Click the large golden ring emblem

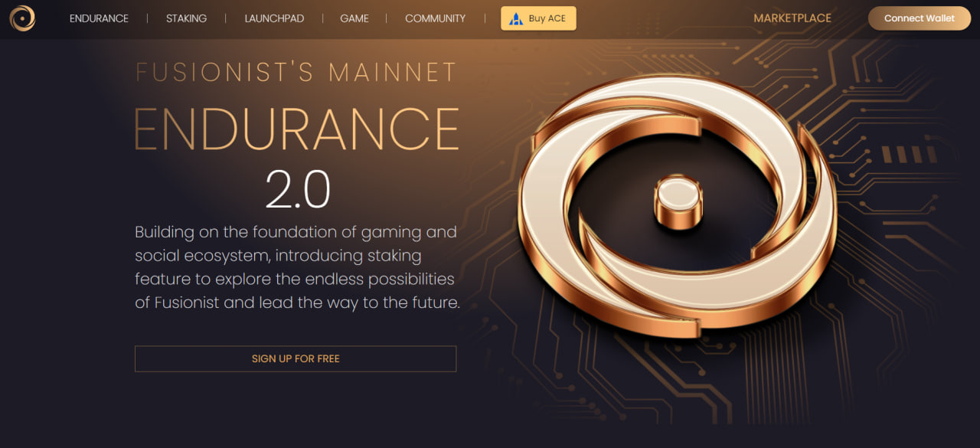[x=678, y=205]
